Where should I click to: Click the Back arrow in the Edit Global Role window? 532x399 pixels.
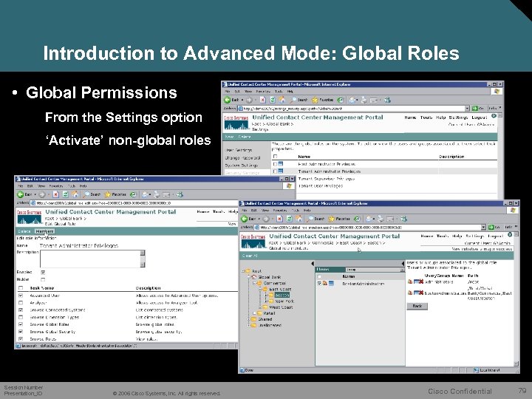(x=21, y=194)
